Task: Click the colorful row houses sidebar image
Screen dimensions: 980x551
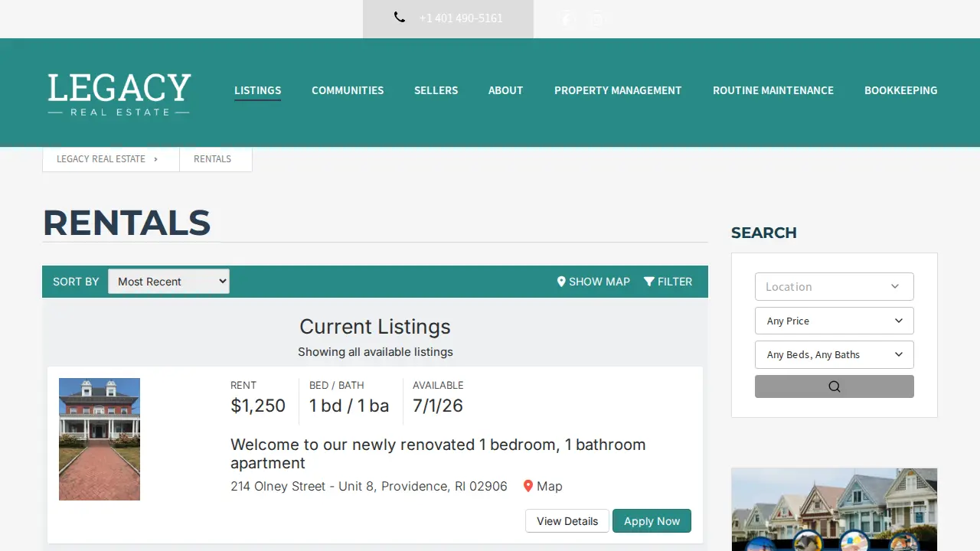Action: pyautogui.click(x=835, y=510)
